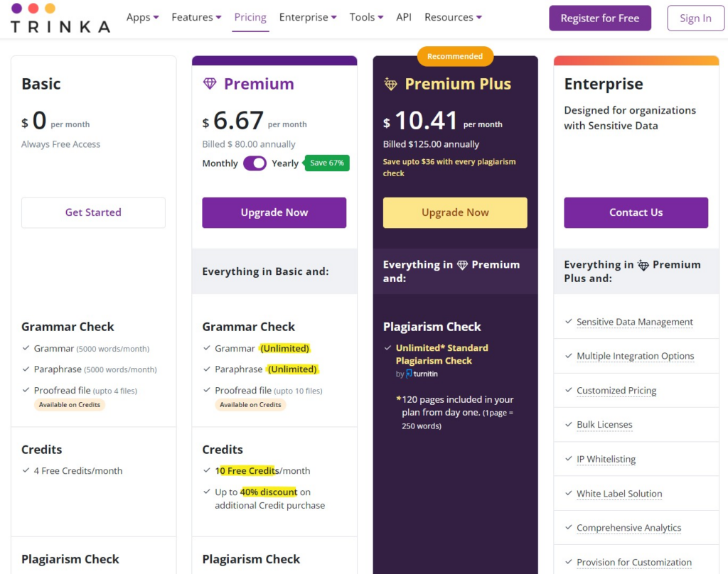Image resolution: width=728 pixels, height=574 pixels.
Task: Select the Yearly billing label
Action: coord(285,163)
